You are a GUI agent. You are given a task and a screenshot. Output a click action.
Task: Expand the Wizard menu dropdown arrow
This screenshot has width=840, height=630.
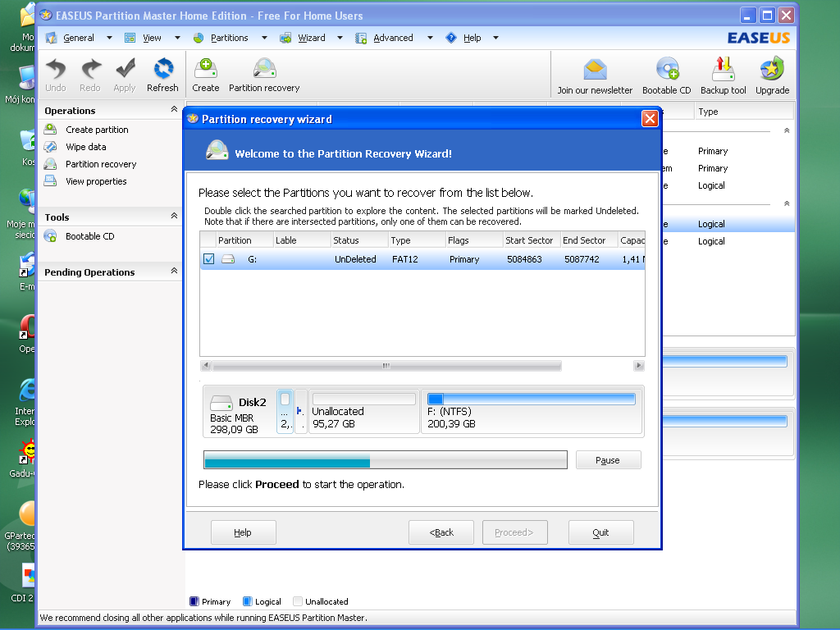click(x=340, y=38)
